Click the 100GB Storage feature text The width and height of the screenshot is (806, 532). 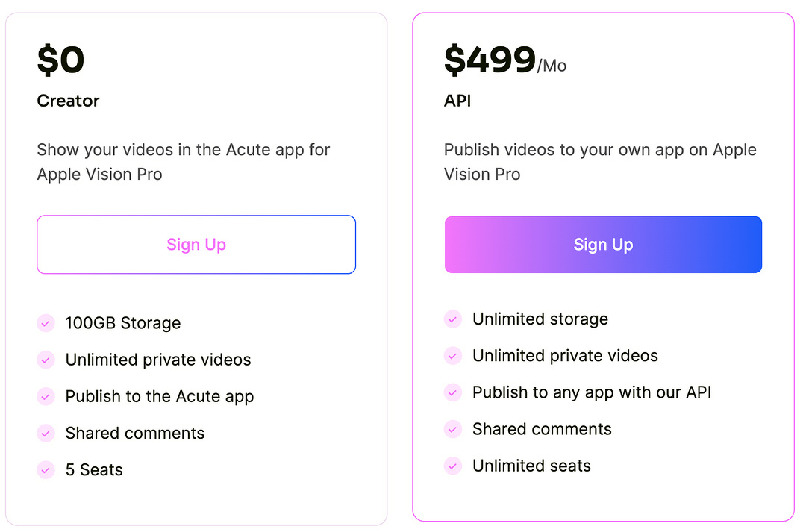[123, 323]
